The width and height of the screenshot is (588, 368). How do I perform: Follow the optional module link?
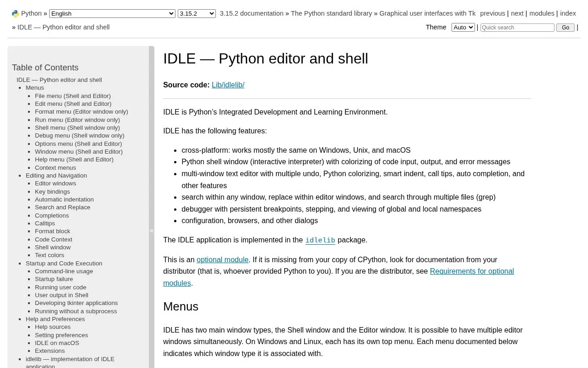click(222, 259)
